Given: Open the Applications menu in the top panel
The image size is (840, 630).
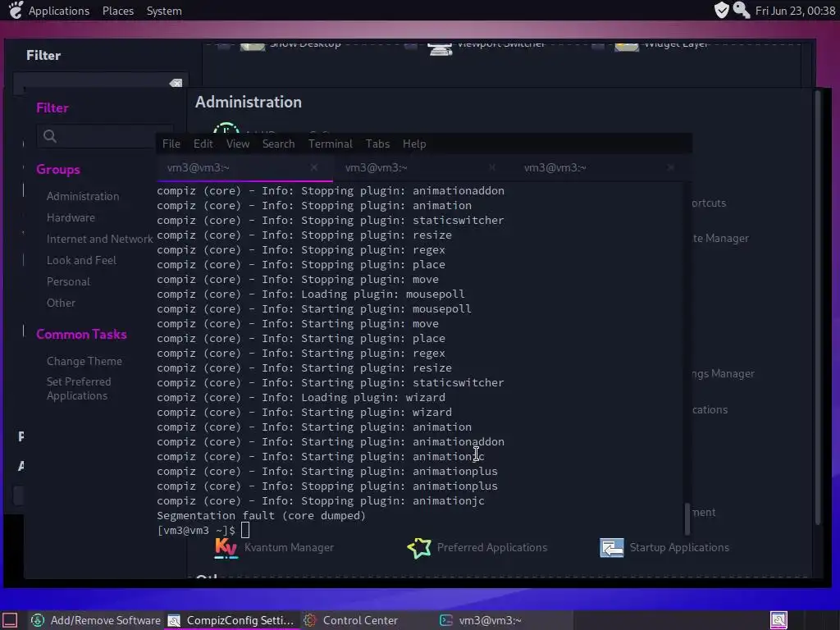Looking at the screenshot, I should tap(59, 11).
